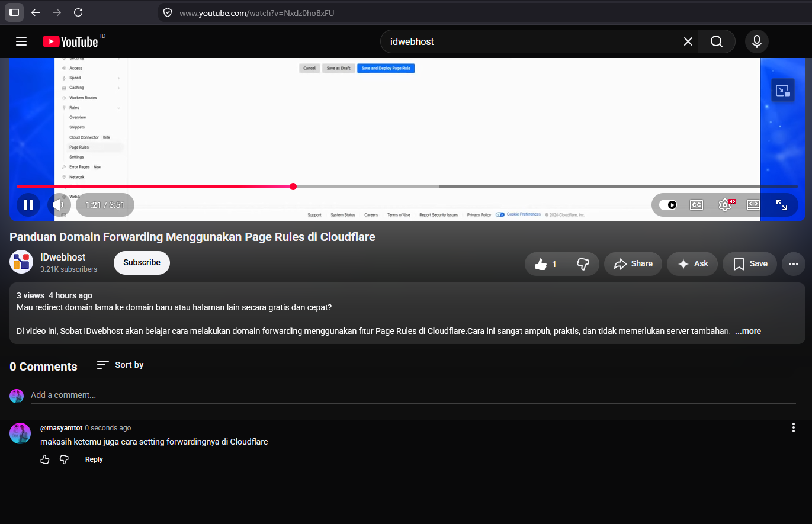The image size is (812, 524).
Task: Open the comment's three-dot options menu
Action: click(x=794, y=428)
